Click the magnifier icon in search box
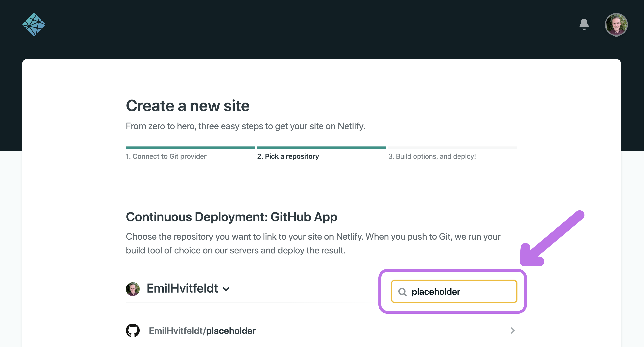The height and width of the screenshot is (347, 644). coord(402,292)
